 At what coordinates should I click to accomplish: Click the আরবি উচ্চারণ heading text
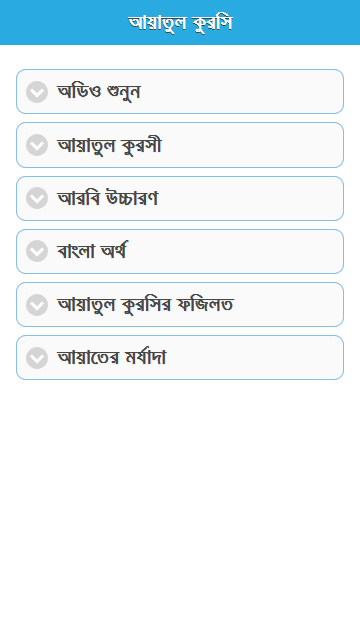(108, 198)
